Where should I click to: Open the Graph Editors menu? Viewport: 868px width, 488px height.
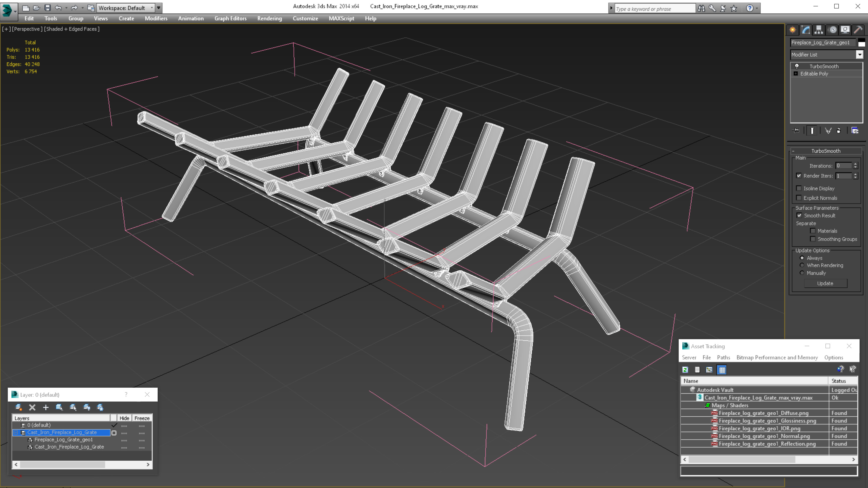(x=231, y=18)
